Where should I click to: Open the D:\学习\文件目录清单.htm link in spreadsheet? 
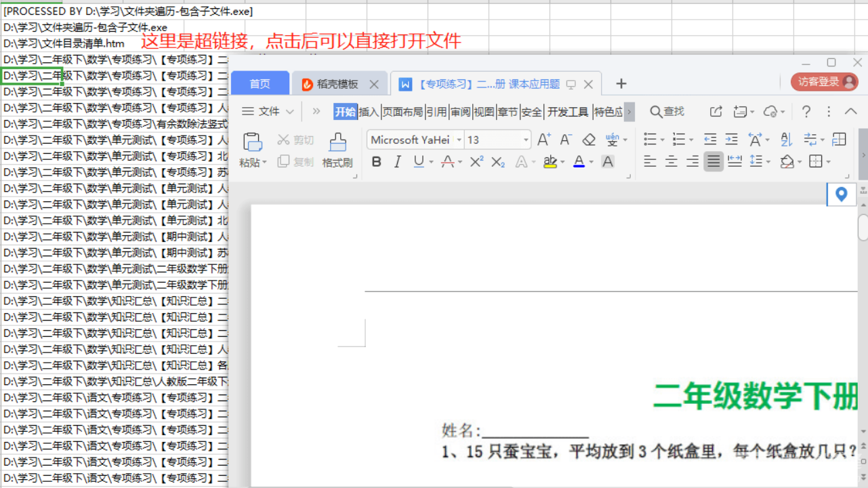[x=64, y=43]
